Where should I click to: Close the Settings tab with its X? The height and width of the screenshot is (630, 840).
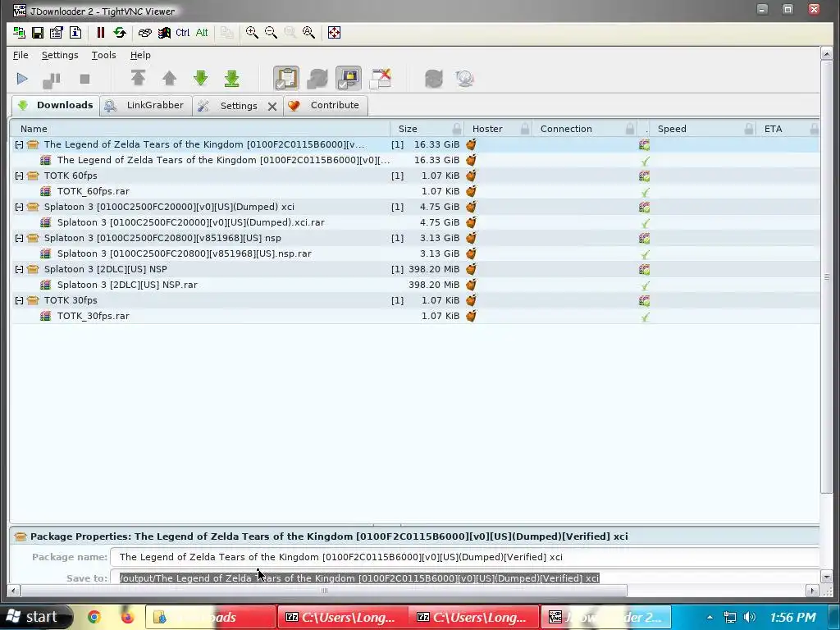pos(272,106)
